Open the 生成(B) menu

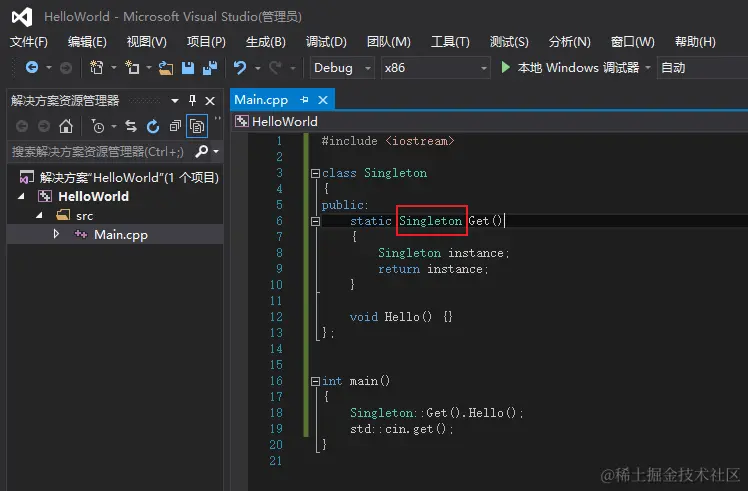coord(266,42)
